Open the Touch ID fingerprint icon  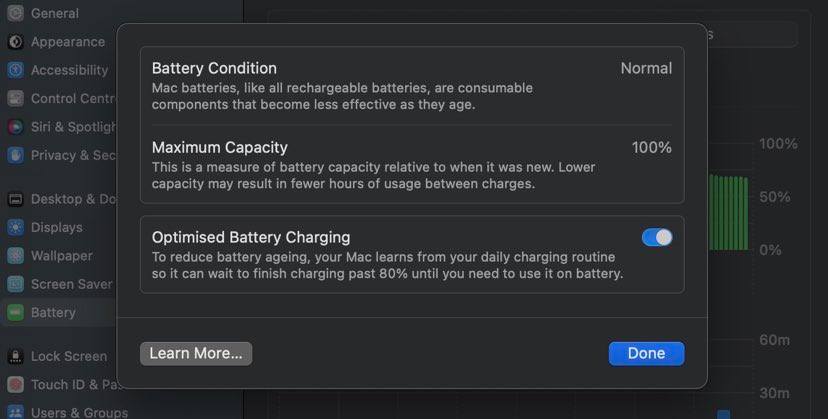click(x=15, y=384)
